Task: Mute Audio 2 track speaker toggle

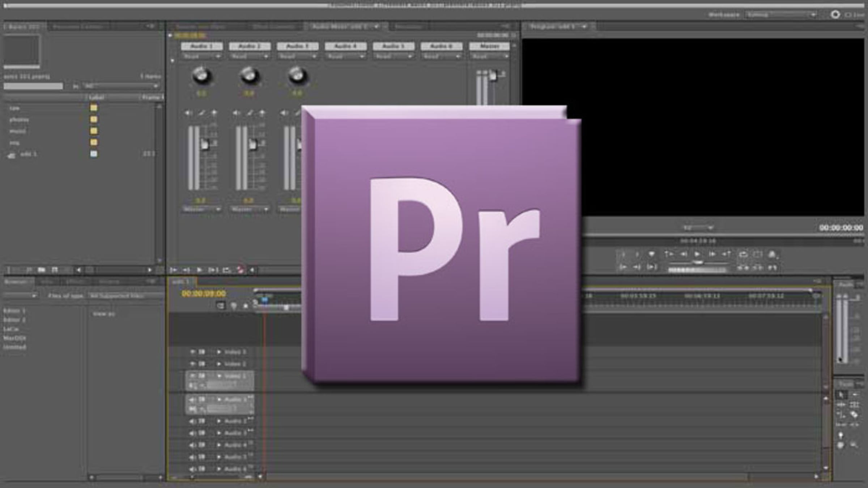Action: 192,421
